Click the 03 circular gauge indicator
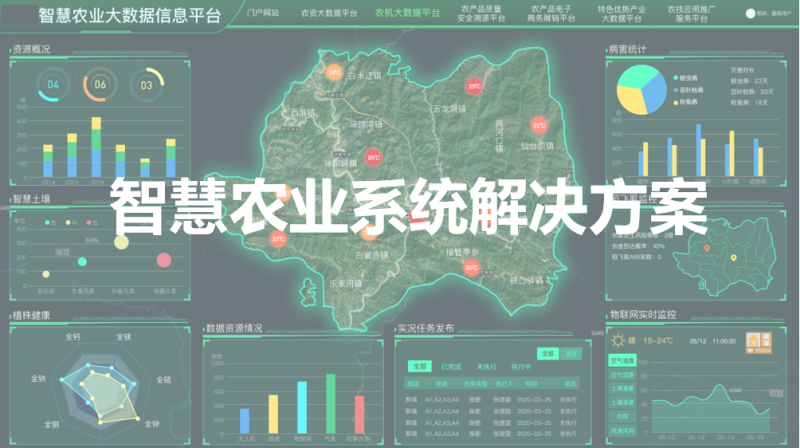Viewport: 800px width, 448px height. 146,85
